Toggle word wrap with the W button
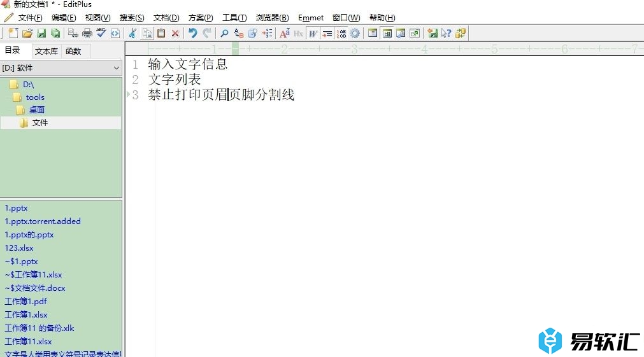Screen dimensions: 644x357 pos(313,33)
